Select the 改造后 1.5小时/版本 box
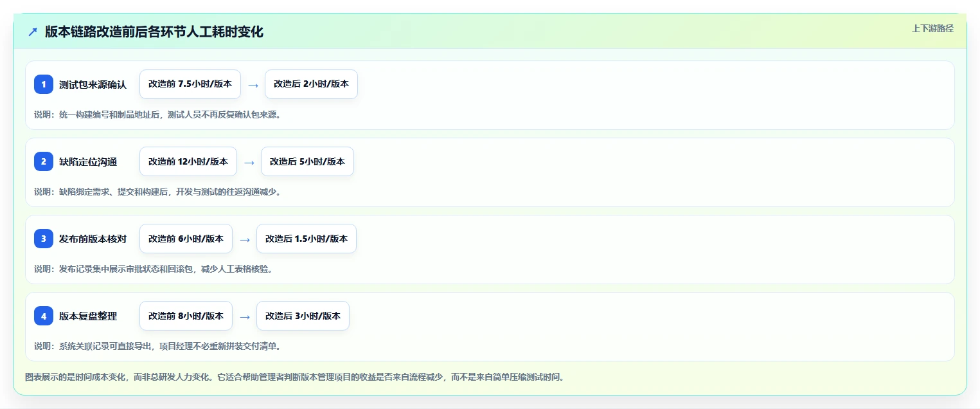980x409 pixels. point(307,239)
